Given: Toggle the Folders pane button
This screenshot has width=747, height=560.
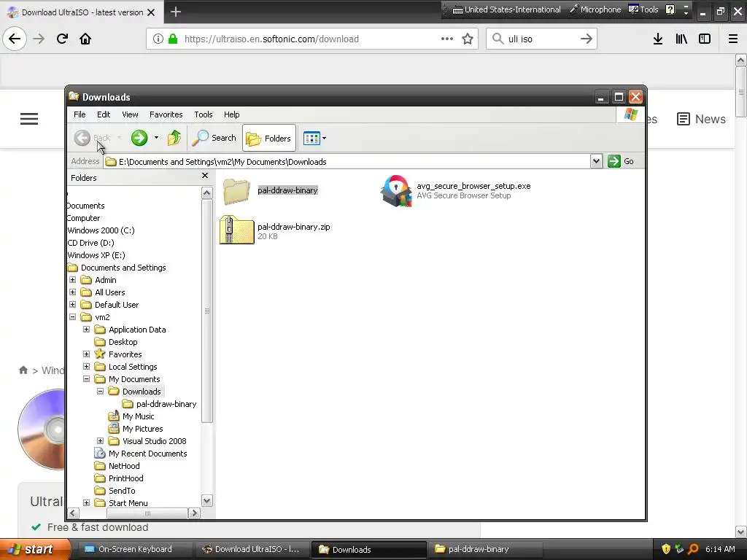Looking at the screenshot, I should (268, 138).
